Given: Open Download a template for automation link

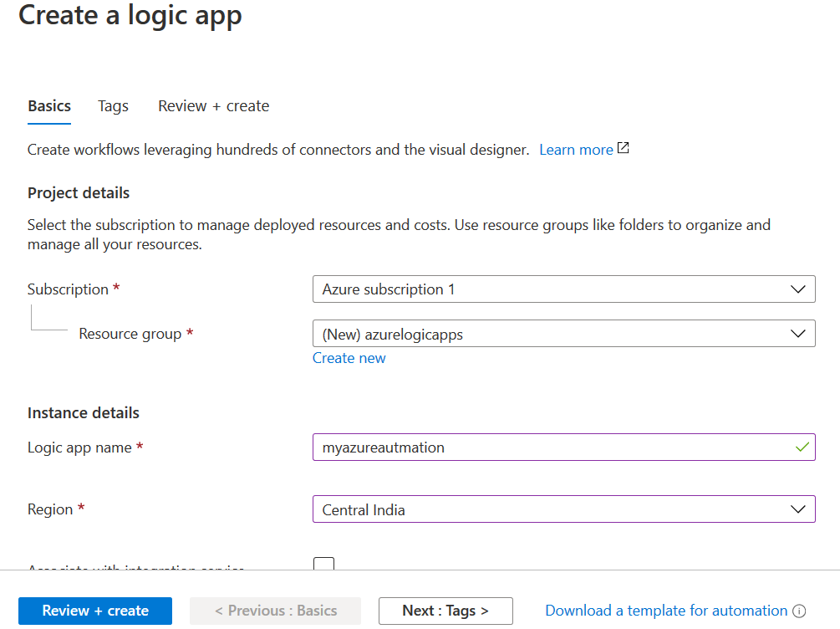Looking at the screenshot, I should pos(665,611).
